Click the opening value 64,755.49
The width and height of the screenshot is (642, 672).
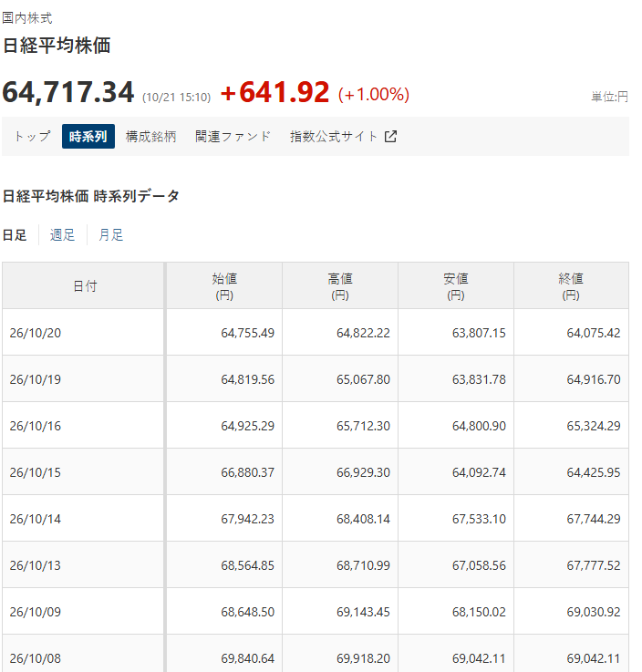248,333
